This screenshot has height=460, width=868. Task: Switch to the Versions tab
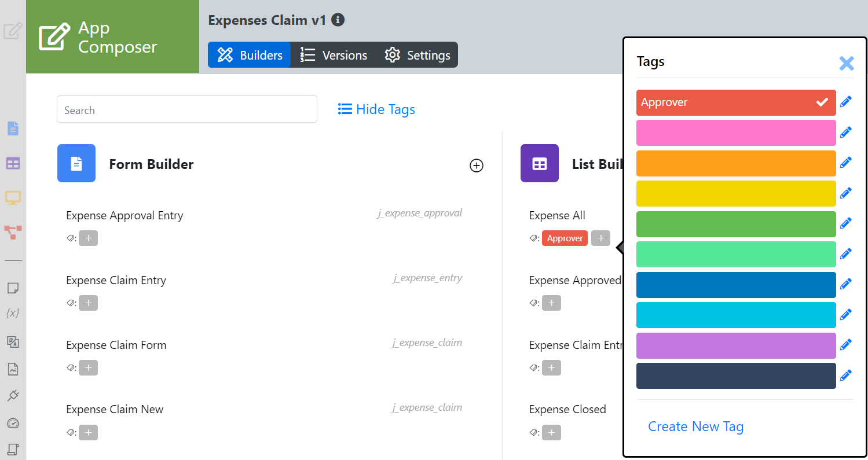click(x=334, y=55)
